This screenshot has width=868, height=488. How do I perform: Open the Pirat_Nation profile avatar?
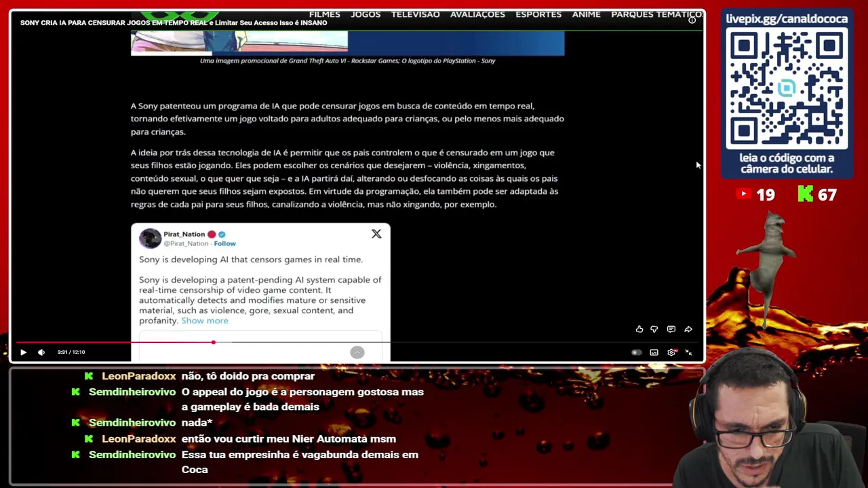[x=150, y=239]
